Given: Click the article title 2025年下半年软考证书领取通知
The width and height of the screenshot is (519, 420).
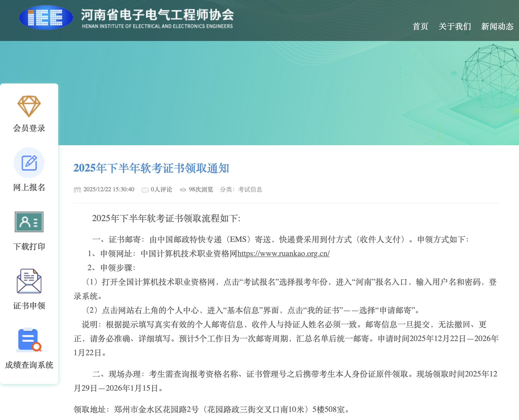Looking at the screenshot, I should pos(151,168).
